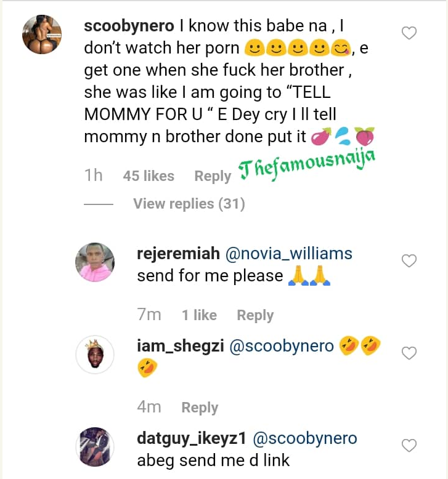Screen dimensions: 448x479
Task: Like scoobynero's comment with the heart
Action: [409, 33]
